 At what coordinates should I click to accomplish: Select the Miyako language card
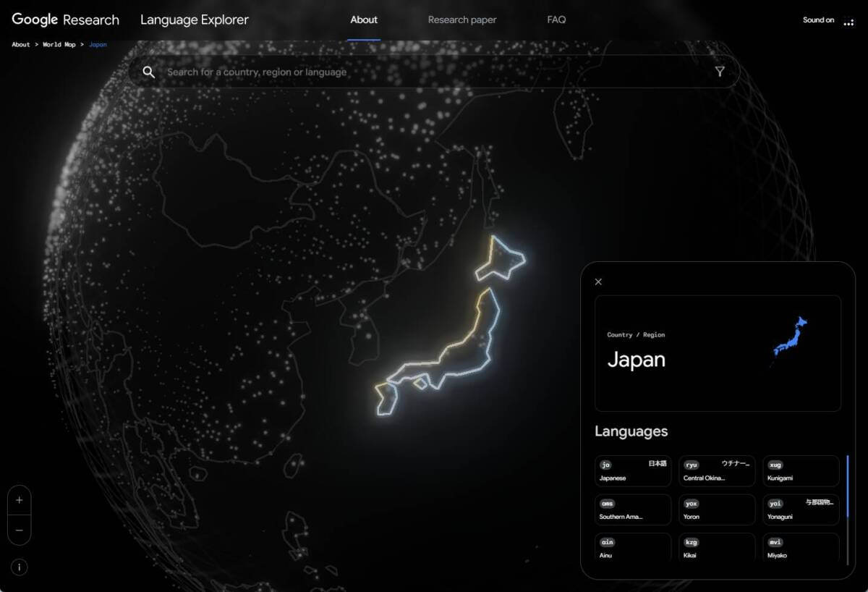coord(800,548)
